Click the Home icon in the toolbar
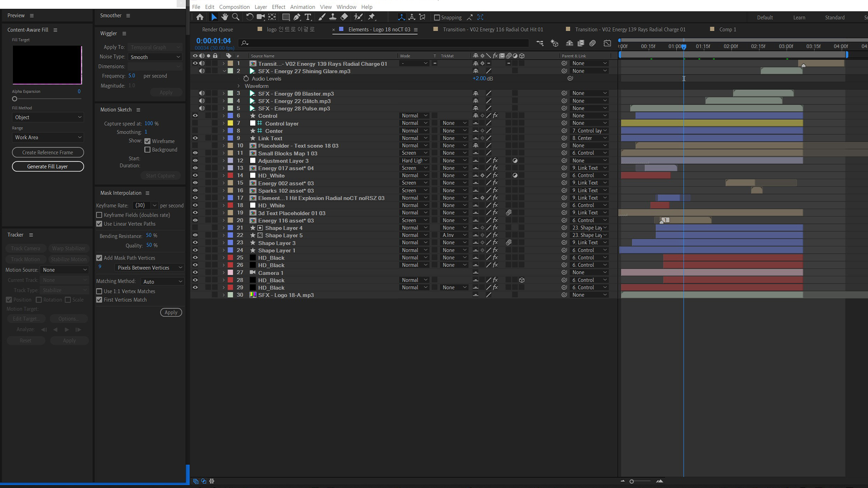Screen dimensions: 868x488 (x=200, y=17)
